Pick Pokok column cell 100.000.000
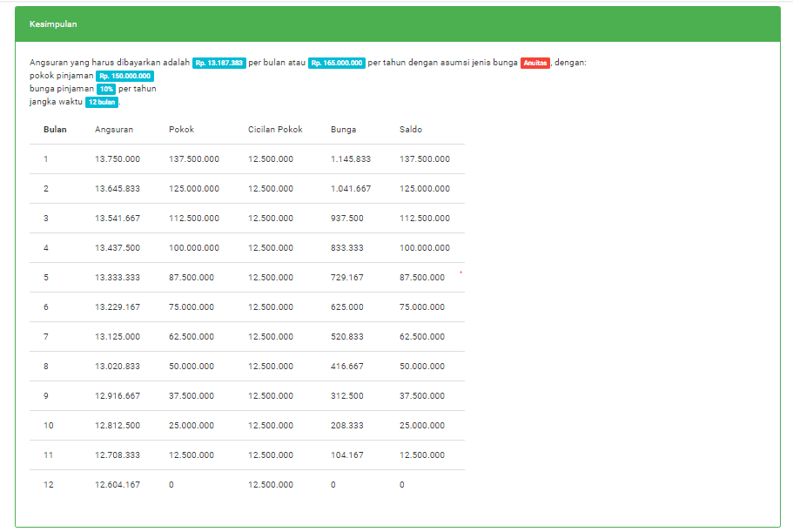The height and width of the screenshot is (532, 793). (194, 248)
